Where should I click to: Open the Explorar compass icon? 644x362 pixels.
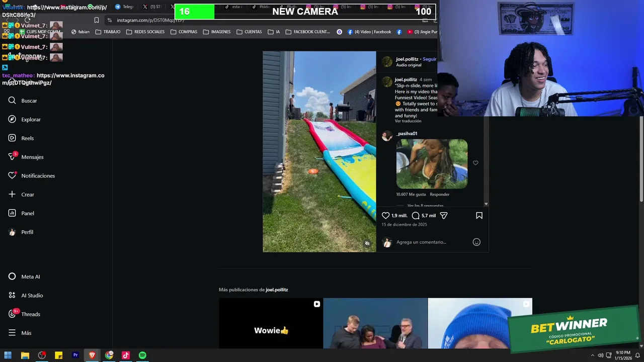tap(12, 119)
